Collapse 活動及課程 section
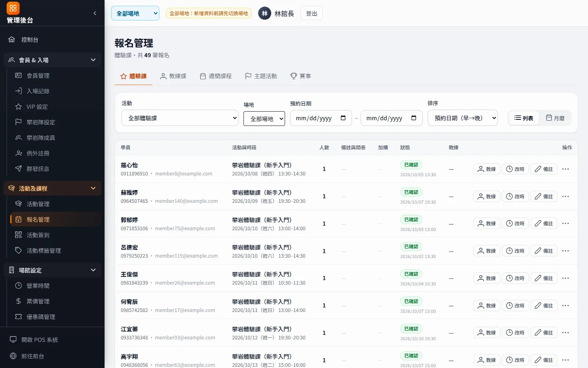588x368 pixels. pos(52,188)
